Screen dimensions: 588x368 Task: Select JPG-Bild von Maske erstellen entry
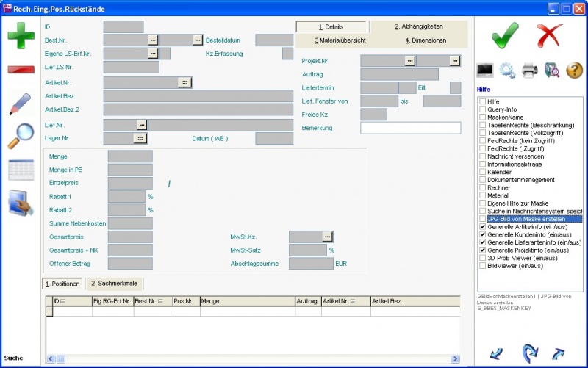pos(534,219)
